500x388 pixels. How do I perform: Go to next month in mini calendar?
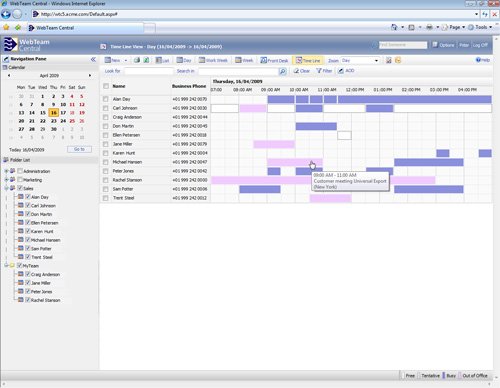(90, 76)
